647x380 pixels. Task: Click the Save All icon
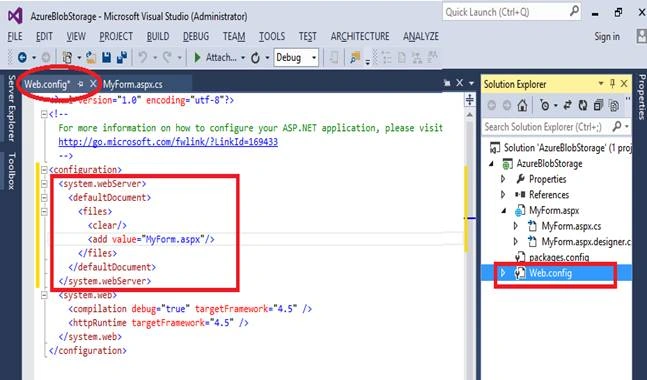click(x=122, y=57)
